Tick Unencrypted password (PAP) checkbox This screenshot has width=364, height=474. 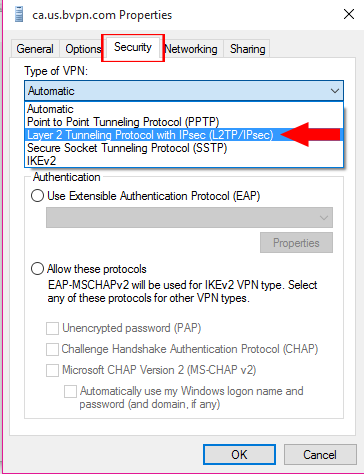tap(52, 328)
